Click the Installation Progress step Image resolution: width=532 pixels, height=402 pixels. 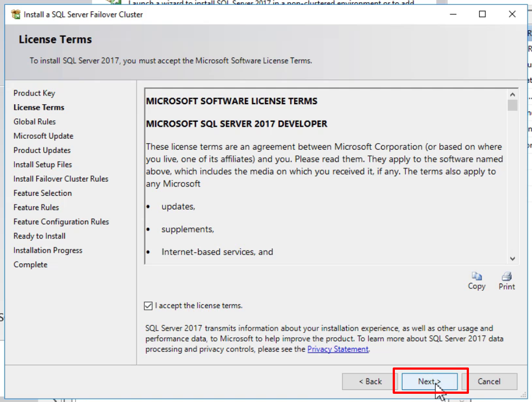pos(48,251)
